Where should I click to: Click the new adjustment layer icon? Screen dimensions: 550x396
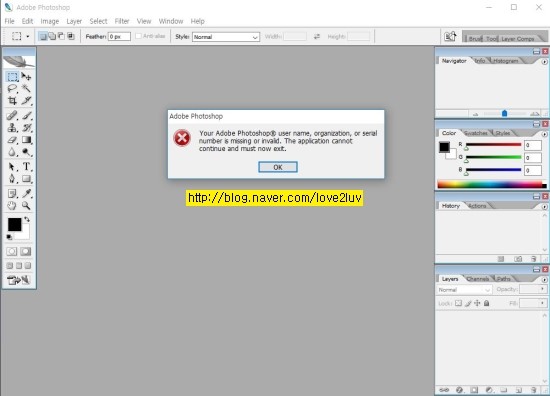pos(489,390)
